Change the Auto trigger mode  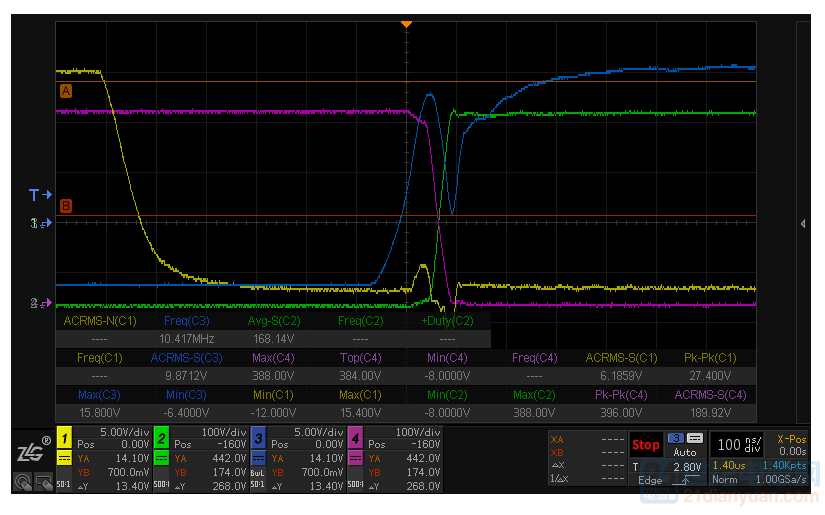685,452
